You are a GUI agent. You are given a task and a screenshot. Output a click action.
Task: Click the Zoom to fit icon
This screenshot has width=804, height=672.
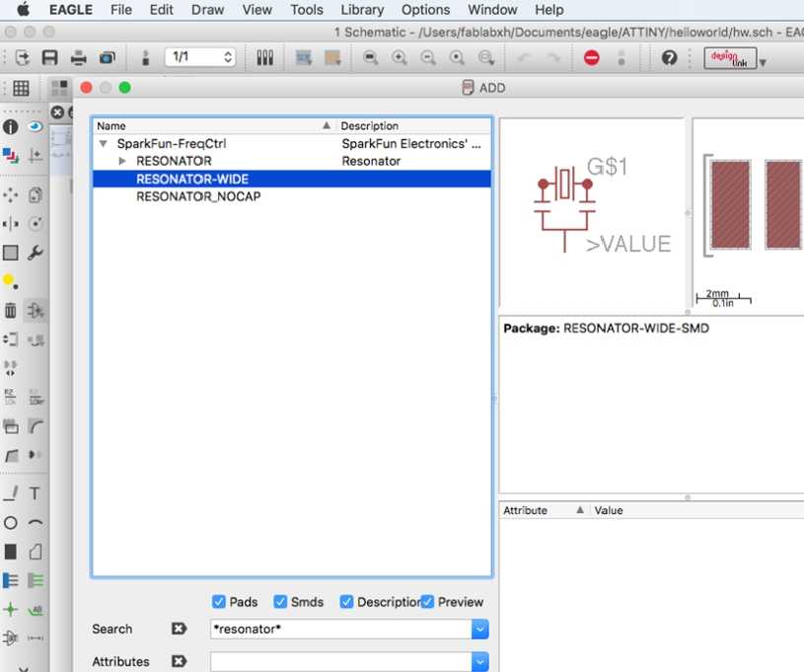click(370, 57)
